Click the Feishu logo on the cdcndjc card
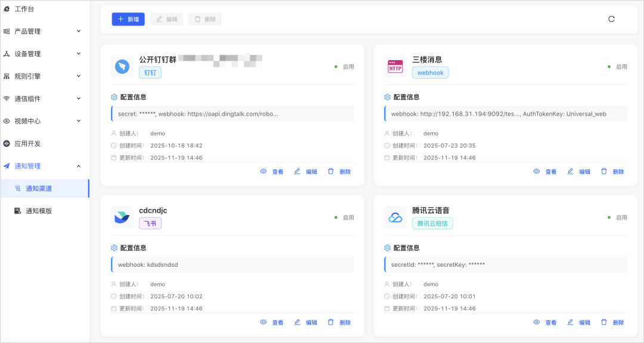The image size is (644, 343). pyautogui.click(x=122, y=217)
